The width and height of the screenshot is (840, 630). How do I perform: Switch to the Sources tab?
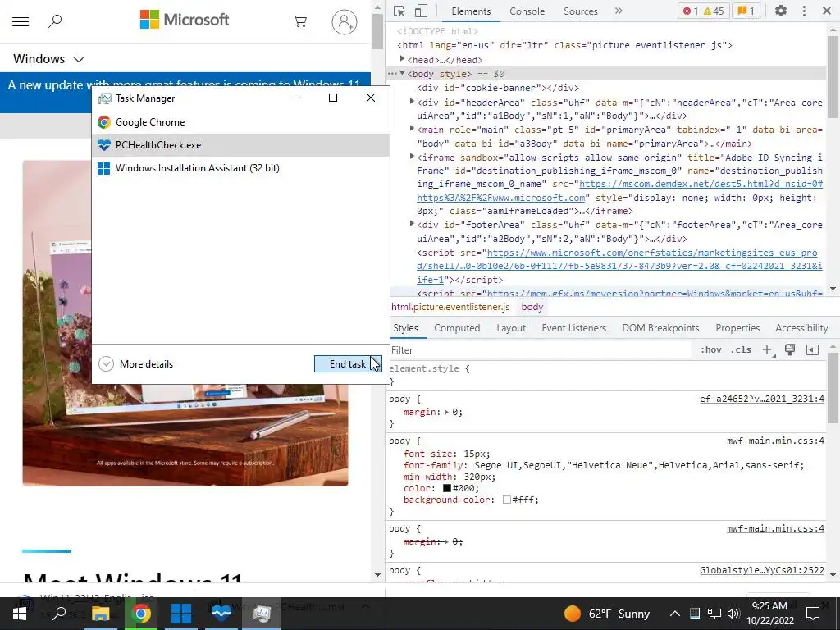[x=580, y=11]
